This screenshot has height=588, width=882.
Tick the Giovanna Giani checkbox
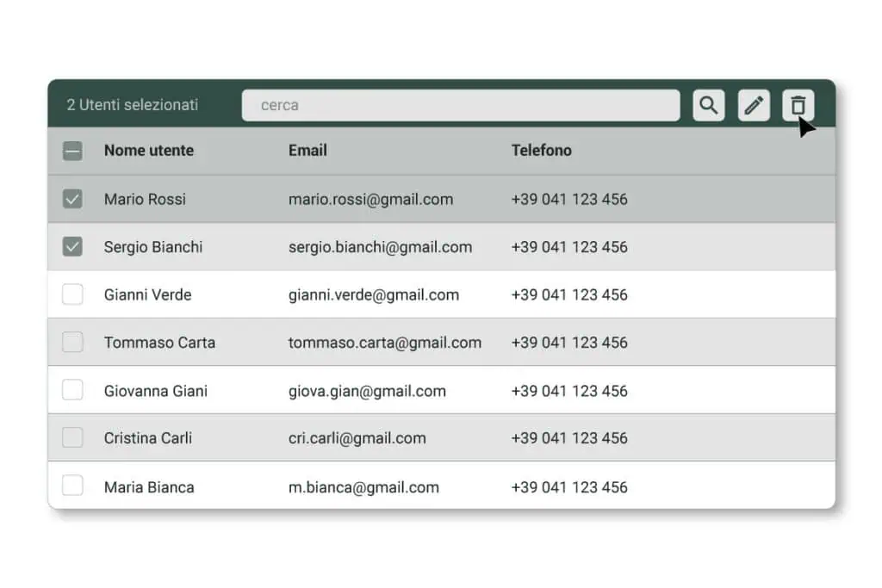pyautogui.click(x=73, y=391)
